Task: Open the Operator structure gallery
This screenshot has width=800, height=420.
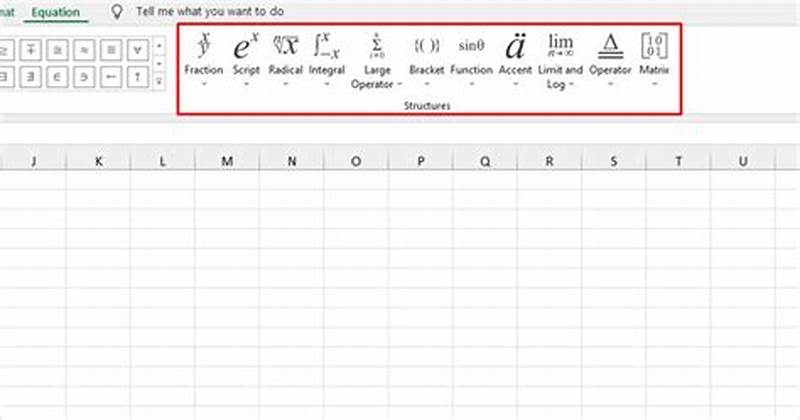Action: pyautogui.click(x=610, y=59)
